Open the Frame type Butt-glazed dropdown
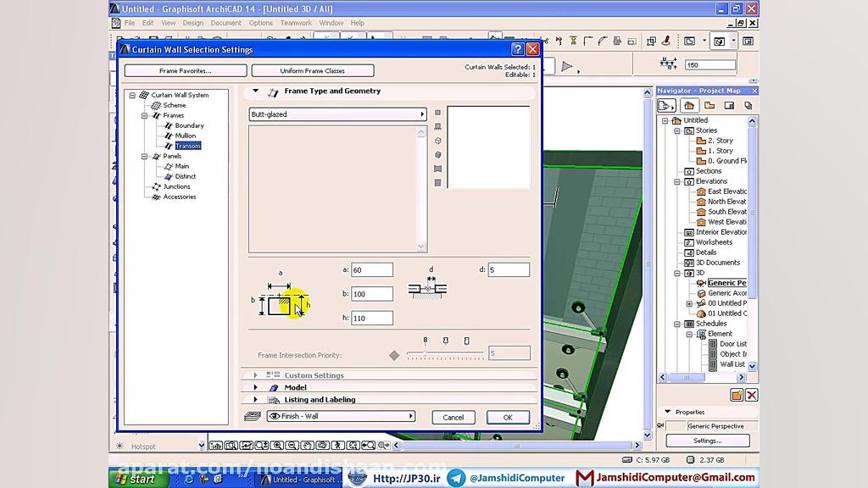The width and height of the screenshot is (868, 488). pos(337,114)
